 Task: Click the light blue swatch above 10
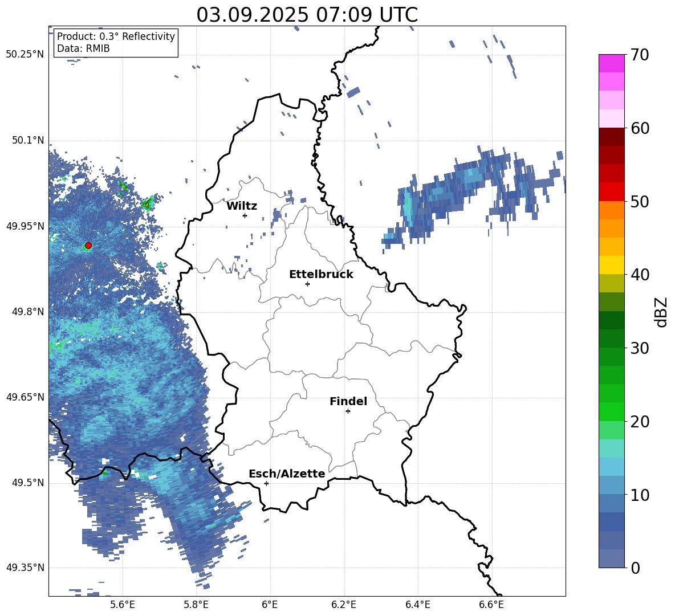[x=611, y=486]
